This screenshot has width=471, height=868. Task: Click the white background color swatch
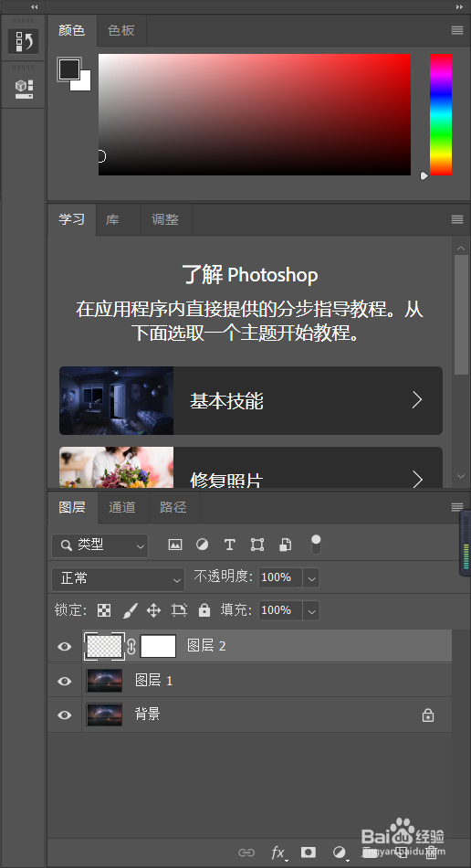click(x=83, y=83)
